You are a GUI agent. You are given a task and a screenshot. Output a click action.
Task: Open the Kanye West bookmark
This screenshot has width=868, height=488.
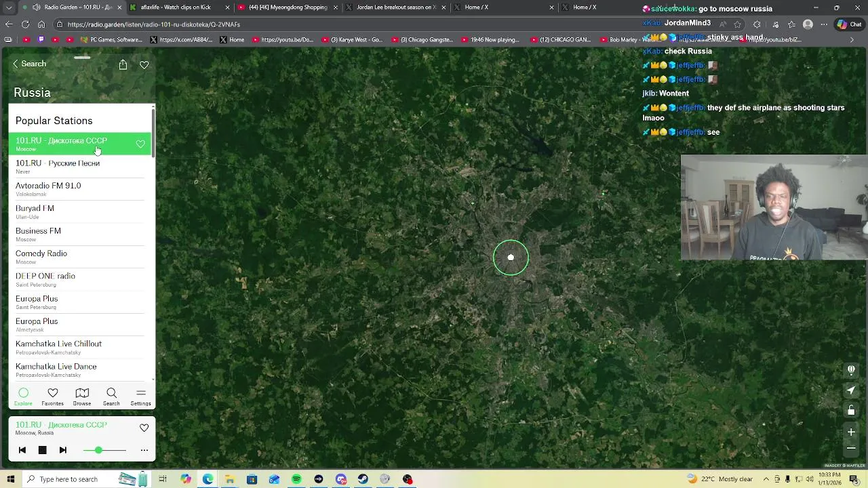tap(353, 40)
